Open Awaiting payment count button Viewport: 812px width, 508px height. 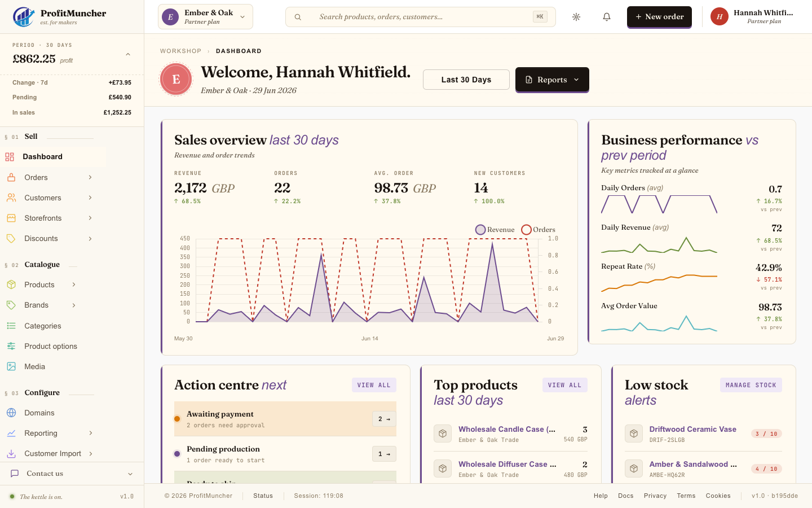click(384, 419)
